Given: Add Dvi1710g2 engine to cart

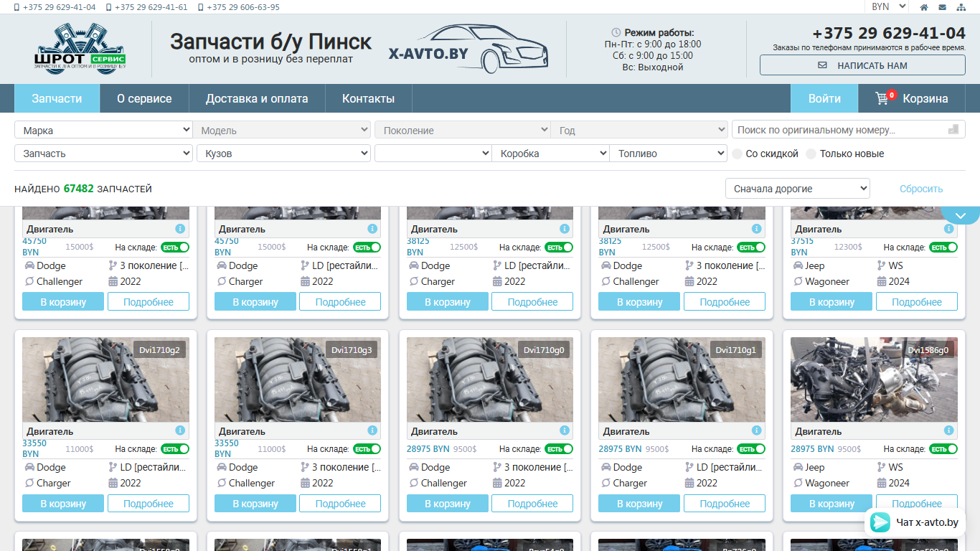Looking at the screenshot, I should [63, 504].
